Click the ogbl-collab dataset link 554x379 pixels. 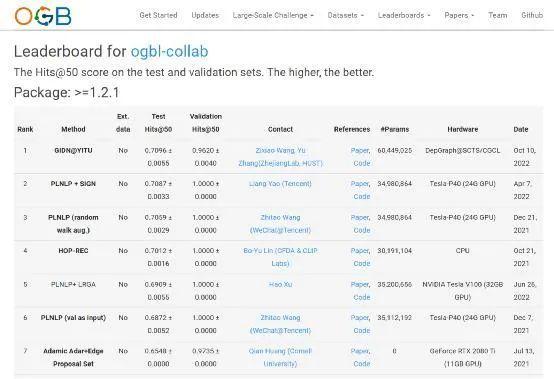[170, 52]
